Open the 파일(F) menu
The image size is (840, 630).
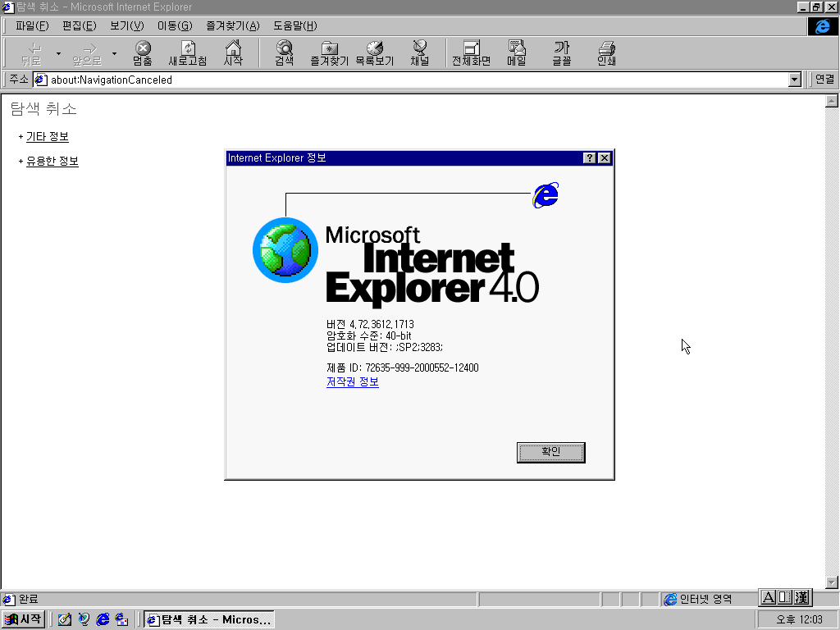click(32, 25)
